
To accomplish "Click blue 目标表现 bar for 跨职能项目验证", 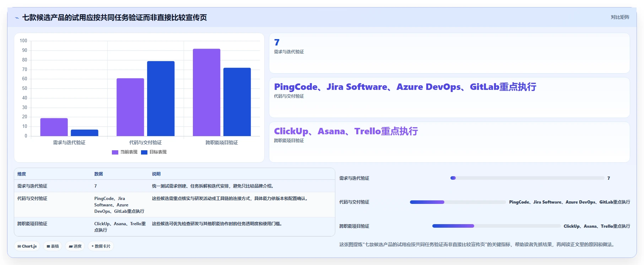I will [237, 102].
